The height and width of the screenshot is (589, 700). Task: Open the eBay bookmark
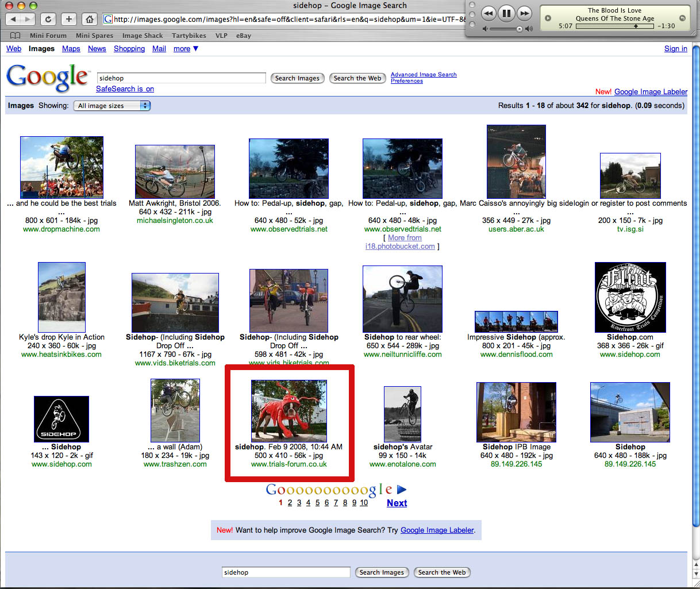244,36
